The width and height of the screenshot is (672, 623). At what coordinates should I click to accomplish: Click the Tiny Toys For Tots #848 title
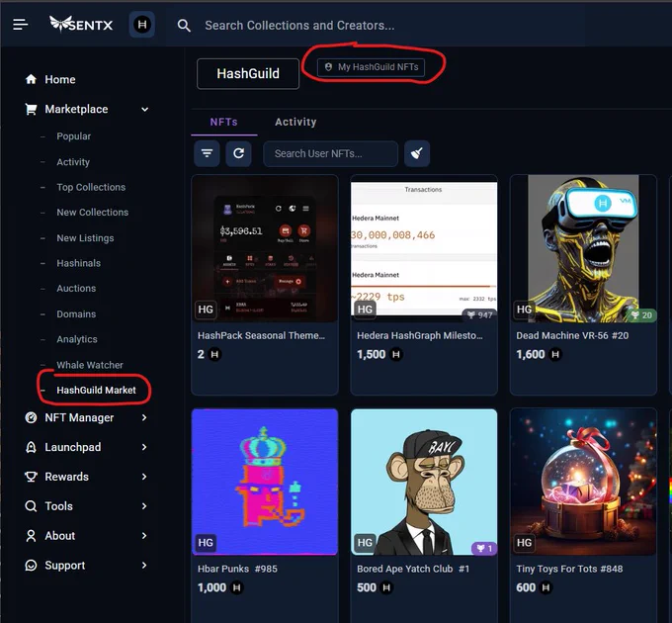tap(569, 569)
